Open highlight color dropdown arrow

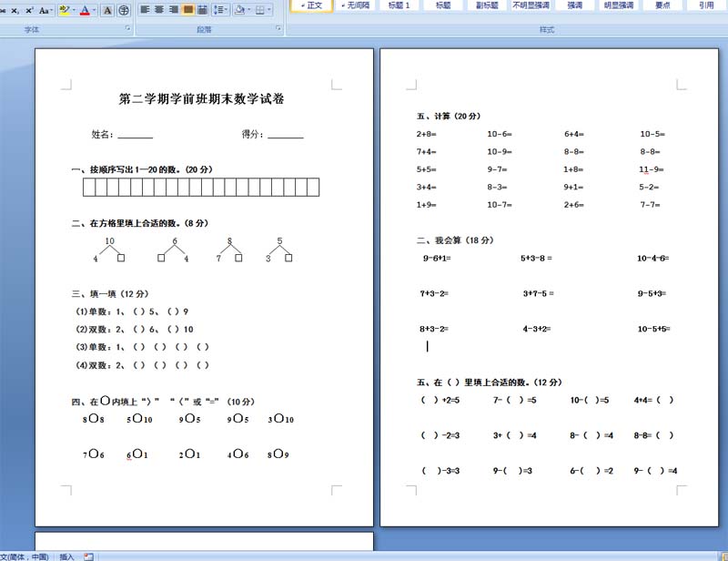coord(74,10)
